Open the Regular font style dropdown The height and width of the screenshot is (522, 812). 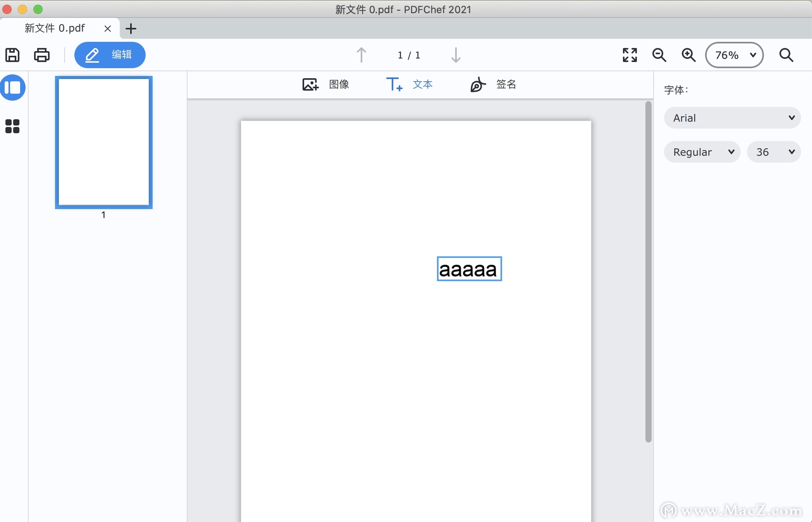click(702, 152)
